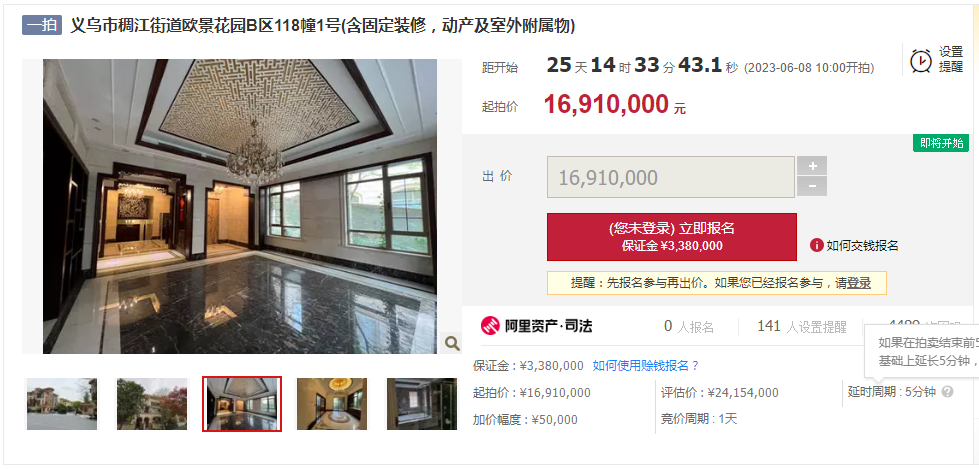Viewport: 979px width, 469px height.
Task: Select the fifth dark interior thumbnail
Action: pos(422,404)
